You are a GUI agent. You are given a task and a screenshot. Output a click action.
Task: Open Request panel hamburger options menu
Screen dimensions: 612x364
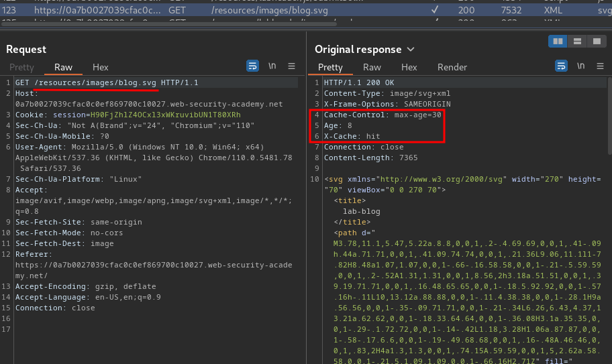tap(291, 66)
